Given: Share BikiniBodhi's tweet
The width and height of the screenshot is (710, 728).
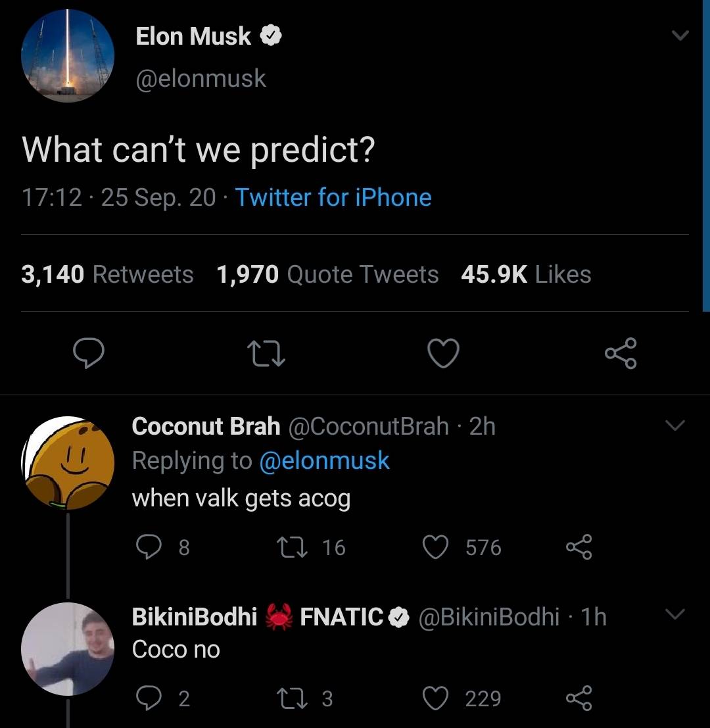Looking at the screenshot, I should [579, 698].
